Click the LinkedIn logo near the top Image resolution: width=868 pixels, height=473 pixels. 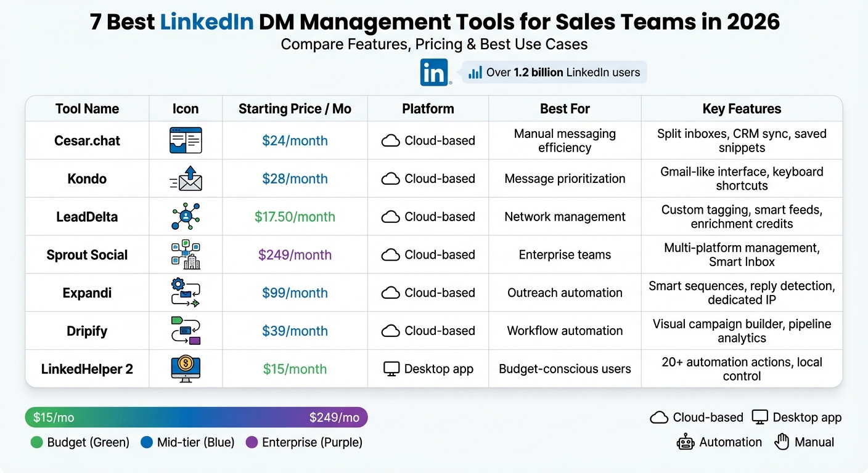coord(434,72)
